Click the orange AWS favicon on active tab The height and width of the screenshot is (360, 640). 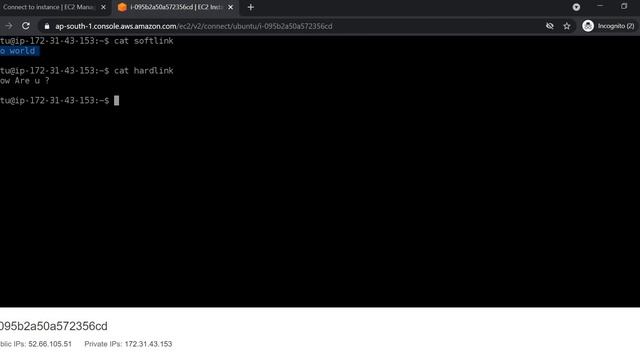(x=122, y=7)
